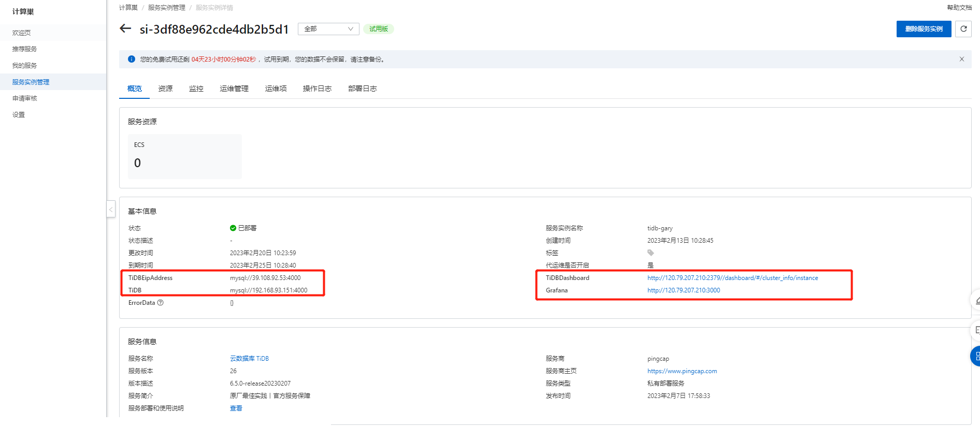Click the info icon in trial banner
This screenshot has width=980, height=427.
coord(132,59)
